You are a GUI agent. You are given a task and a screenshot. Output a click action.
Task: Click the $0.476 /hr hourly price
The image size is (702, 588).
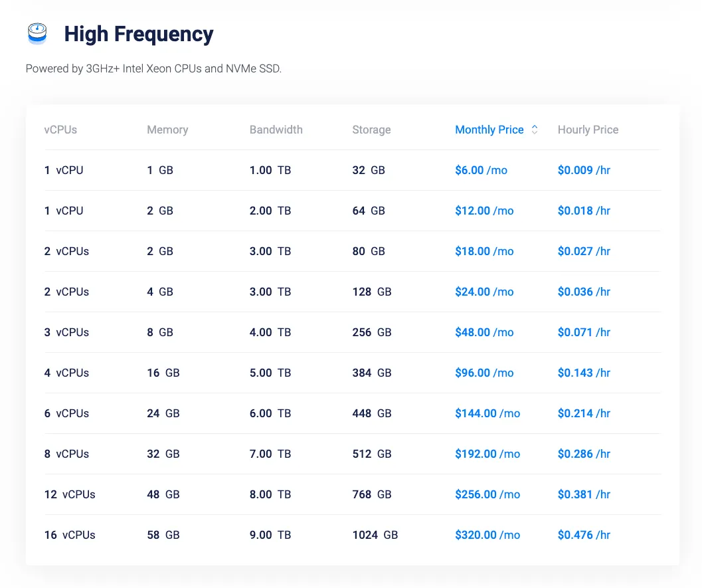(x=584, y=535)
